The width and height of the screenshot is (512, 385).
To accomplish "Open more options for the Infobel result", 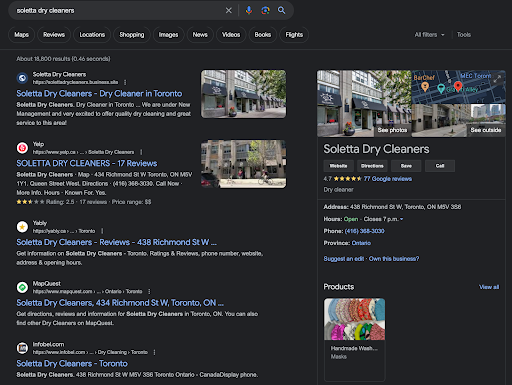I will point(154,352).
